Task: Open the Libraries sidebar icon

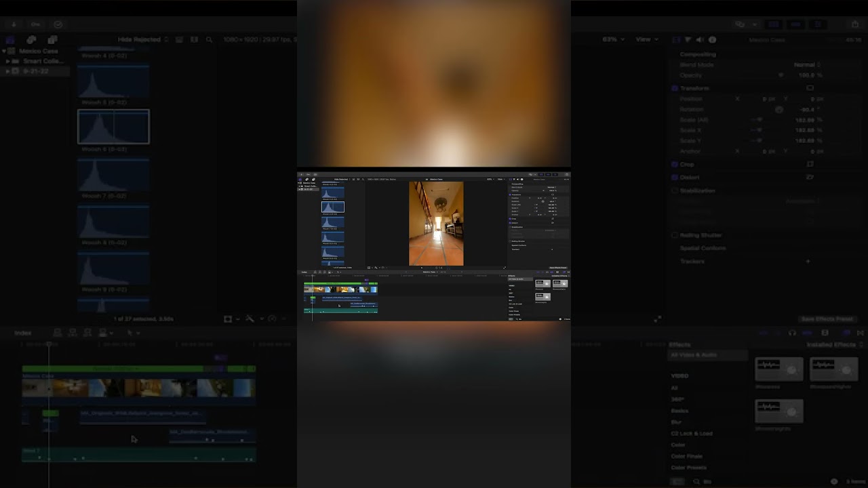Action: pos(9,40)
